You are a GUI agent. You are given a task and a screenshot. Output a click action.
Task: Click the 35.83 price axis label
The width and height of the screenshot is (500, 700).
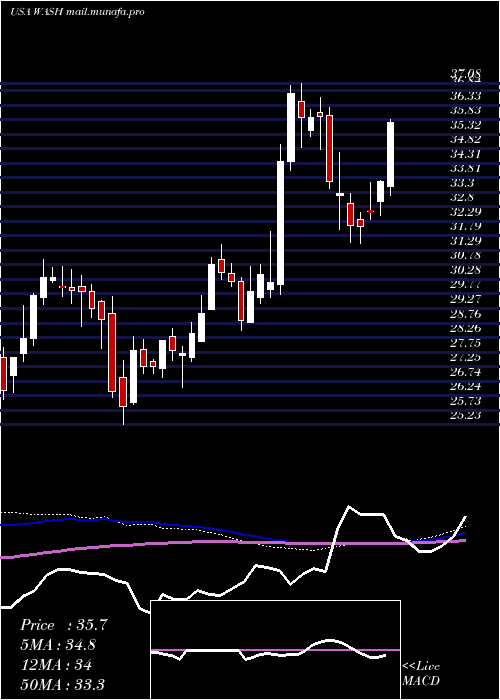click(x=466, y=111)
